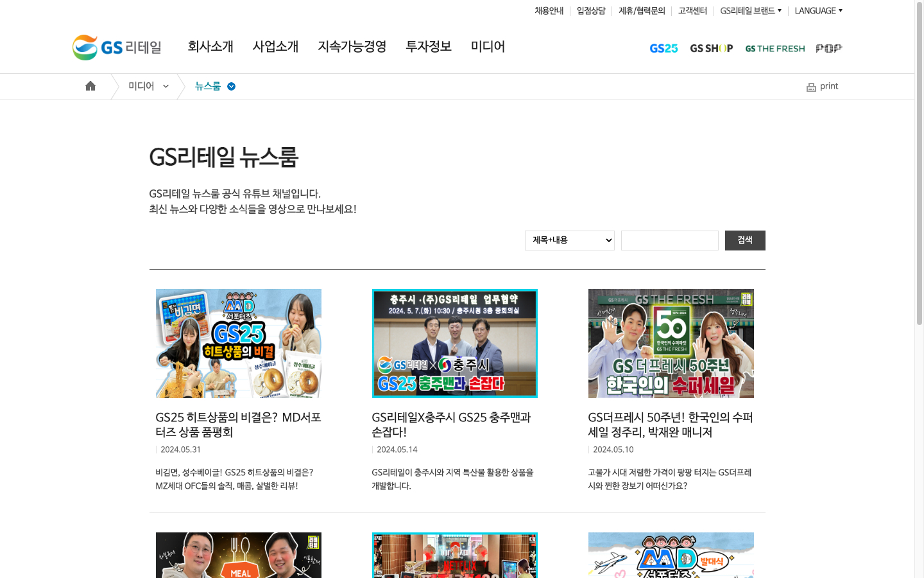924x578 pixels.
Task: Open the 사업소개 menu
Action: click(x=275, y=46)
